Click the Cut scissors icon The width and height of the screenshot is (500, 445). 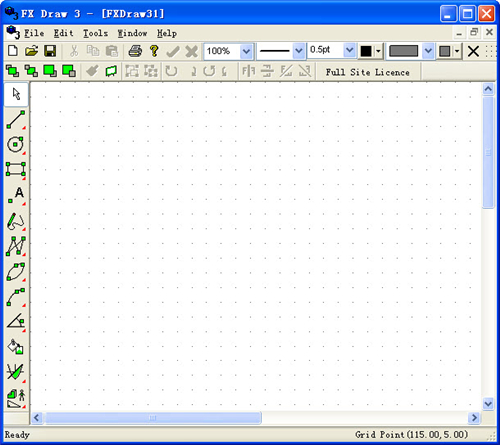(74, 51)
